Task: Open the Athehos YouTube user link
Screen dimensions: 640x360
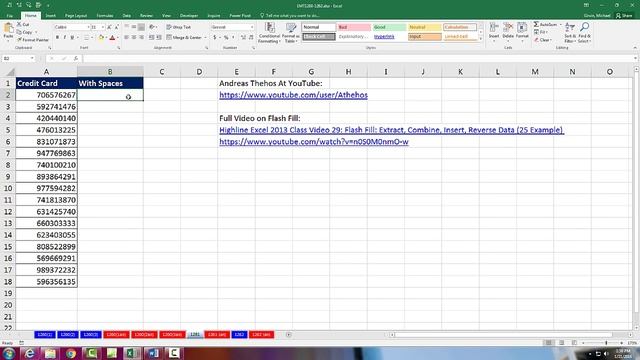Action: click(293, 95)
